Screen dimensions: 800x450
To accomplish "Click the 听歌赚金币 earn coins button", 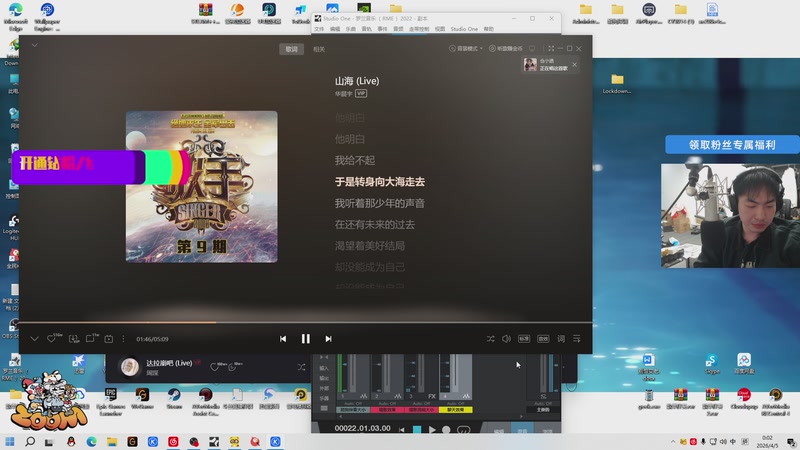I will pyautogui.click(x=506, y=48).
